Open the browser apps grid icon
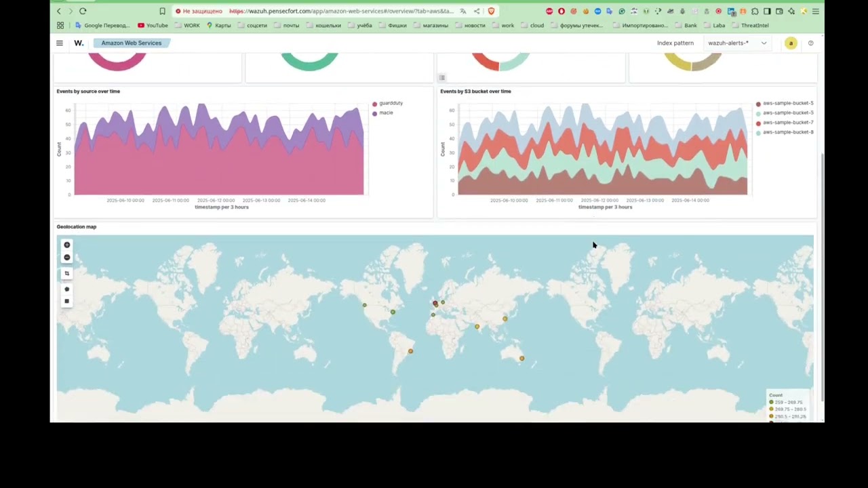The width and height of the screenshot is (868, 488). pyautogui.click(x=60, y=25)
